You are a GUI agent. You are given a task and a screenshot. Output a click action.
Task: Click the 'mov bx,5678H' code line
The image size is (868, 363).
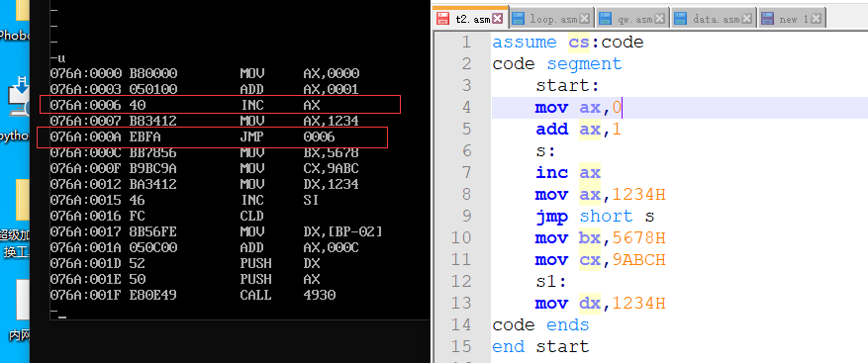pos(601,238)
